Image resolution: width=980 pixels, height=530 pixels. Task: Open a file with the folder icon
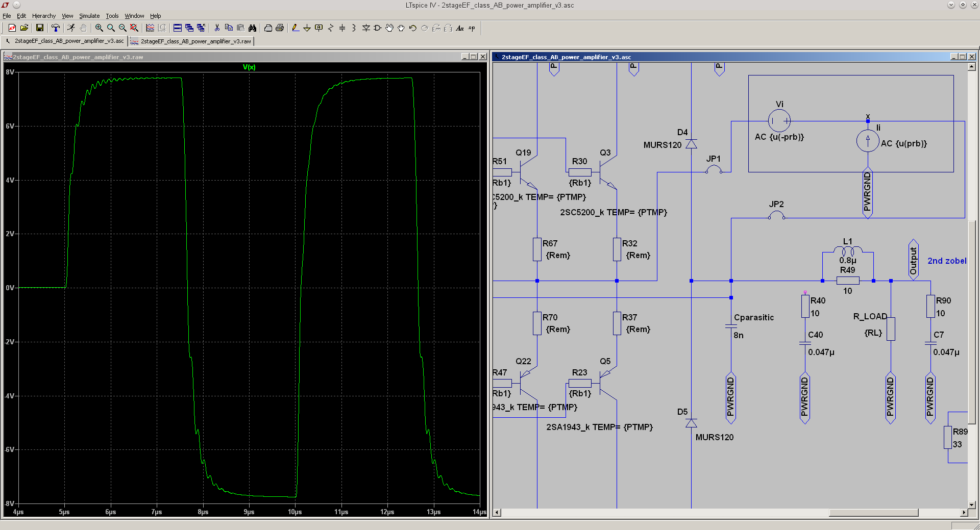click(24, 28)
